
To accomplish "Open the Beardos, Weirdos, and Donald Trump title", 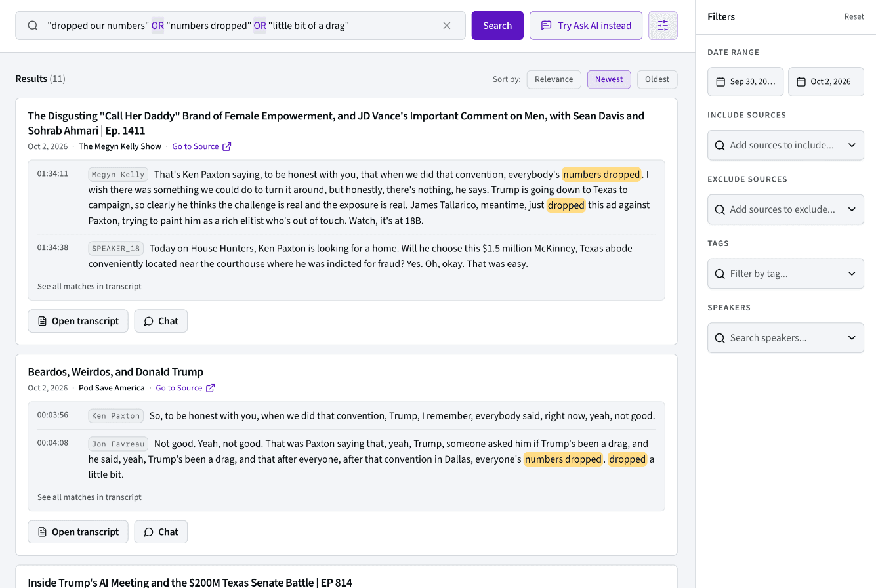I will pos(115,372).
